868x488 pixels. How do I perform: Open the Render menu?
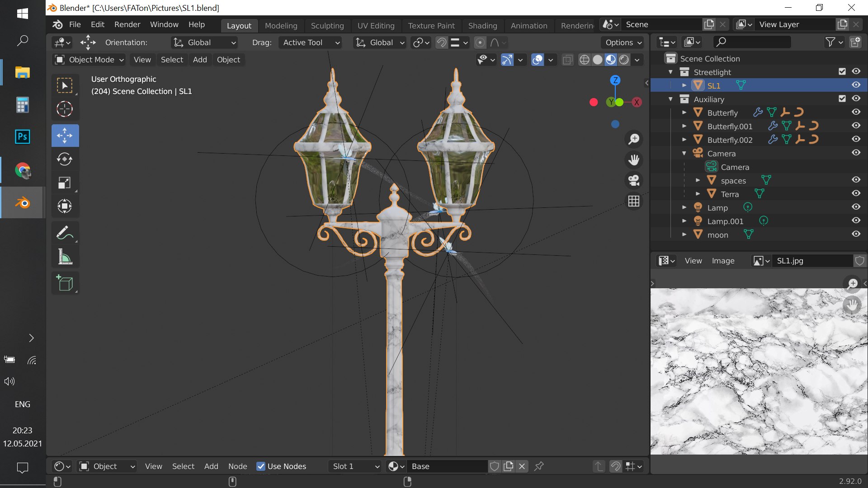(127, 24)
